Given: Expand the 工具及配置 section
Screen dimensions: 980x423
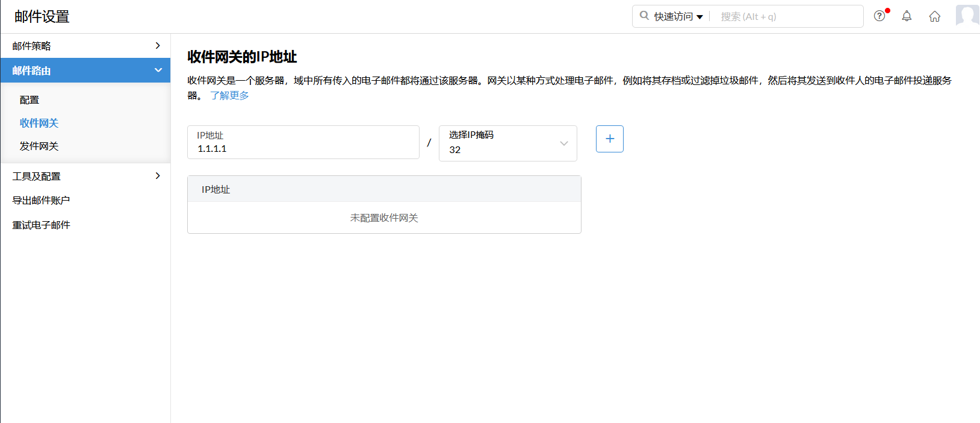Looking at the screenshot, I should (x=85, y=176).
